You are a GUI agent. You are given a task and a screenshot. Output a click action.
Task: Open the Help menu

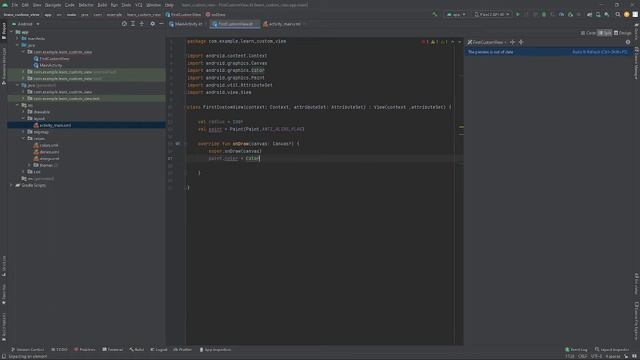pos(169,5)
